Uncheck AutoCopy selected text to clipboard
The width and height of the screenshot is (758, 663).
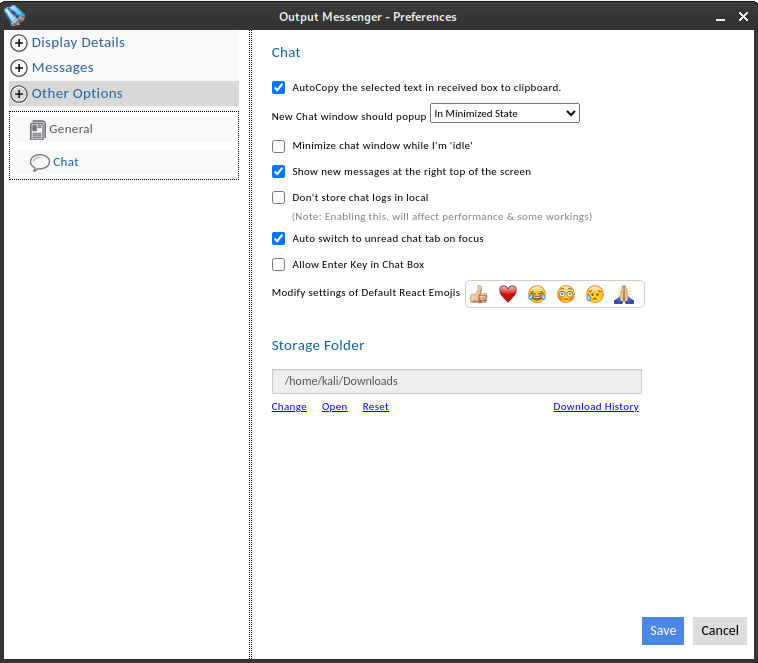(x=278, y=88)
